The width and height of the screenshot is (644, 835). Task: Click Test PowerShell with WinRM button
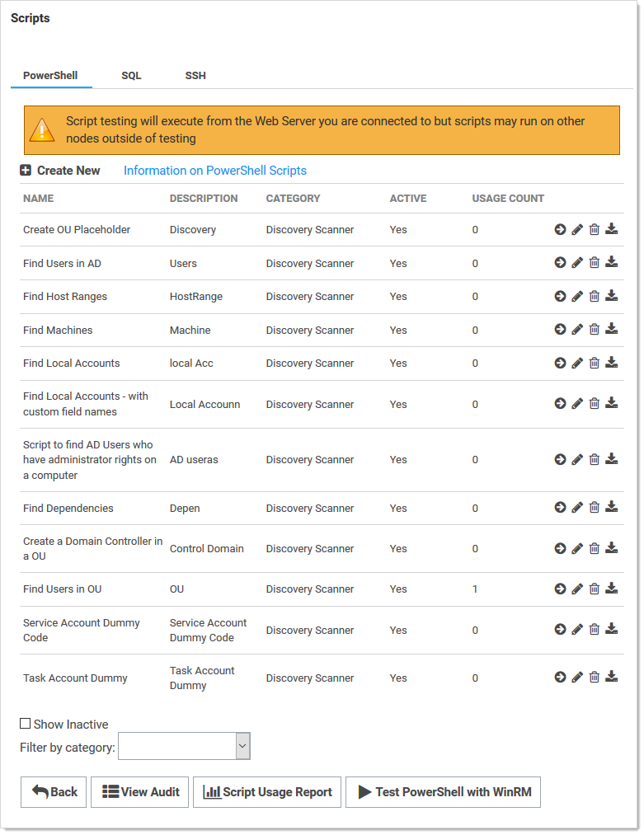(x=443, y=791)
